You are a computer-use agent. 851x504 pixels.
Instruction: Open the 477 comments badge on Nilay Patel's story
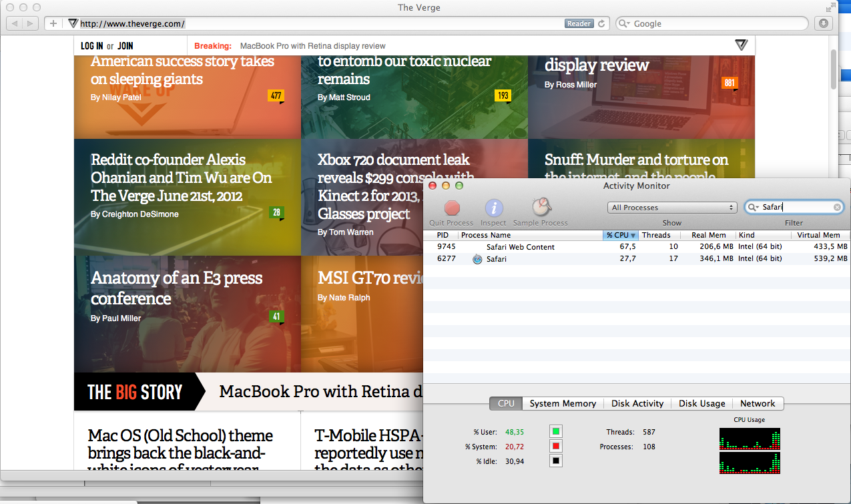[276, 95]
